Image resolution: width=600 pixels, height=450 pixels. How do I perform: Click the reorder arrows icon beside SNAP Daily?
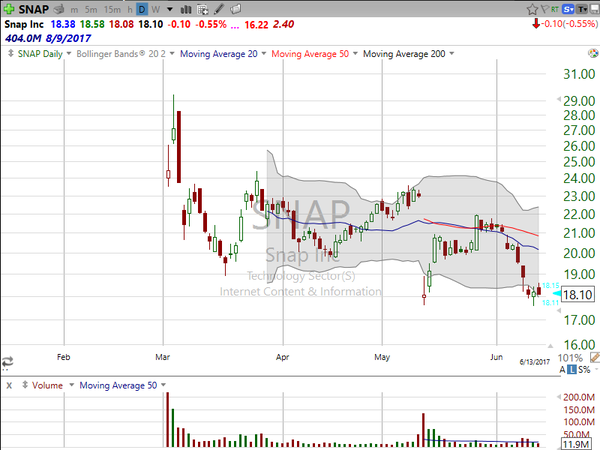11,53
